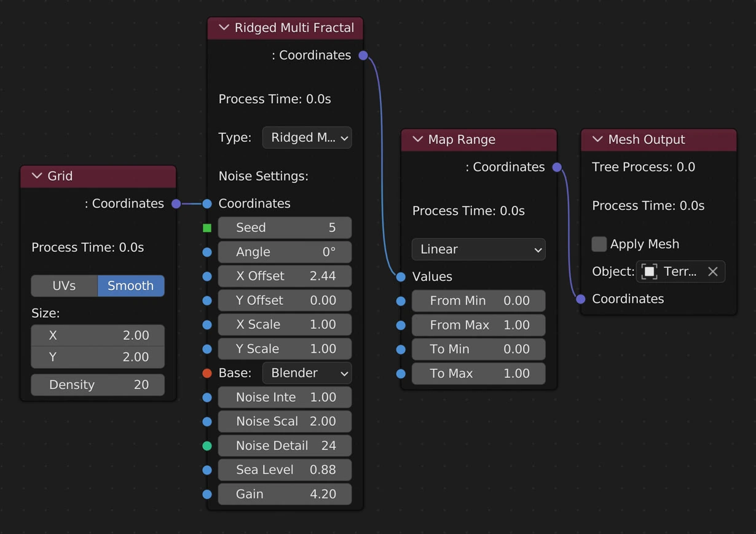Clear the Object field with the X
The image size is (756, 534).
tap(713, 272)
